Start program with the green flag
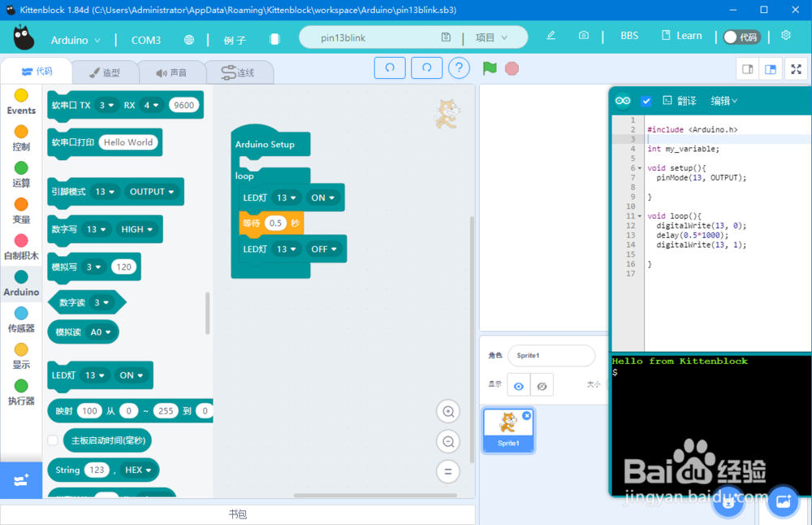The width and height of the screenshot is (812, 525). tap(490, 68)
